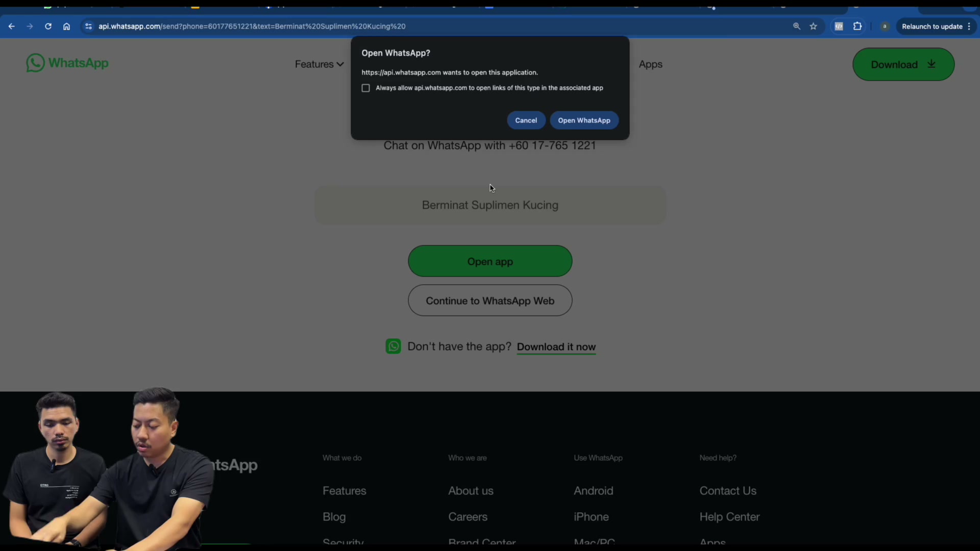
Task: Open the footer About us link
Action: [x=471, y=491]
